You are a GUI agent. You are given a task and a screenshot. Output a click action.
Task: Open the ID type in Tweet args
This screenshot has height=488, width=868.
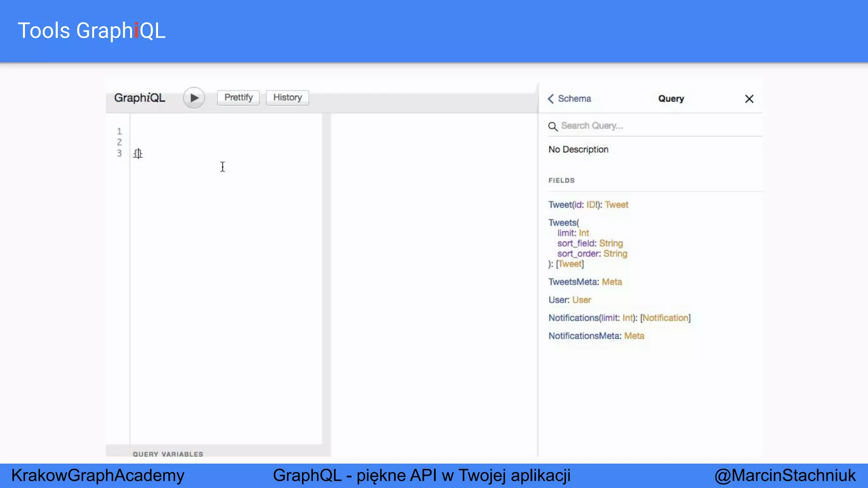[591, 205]
